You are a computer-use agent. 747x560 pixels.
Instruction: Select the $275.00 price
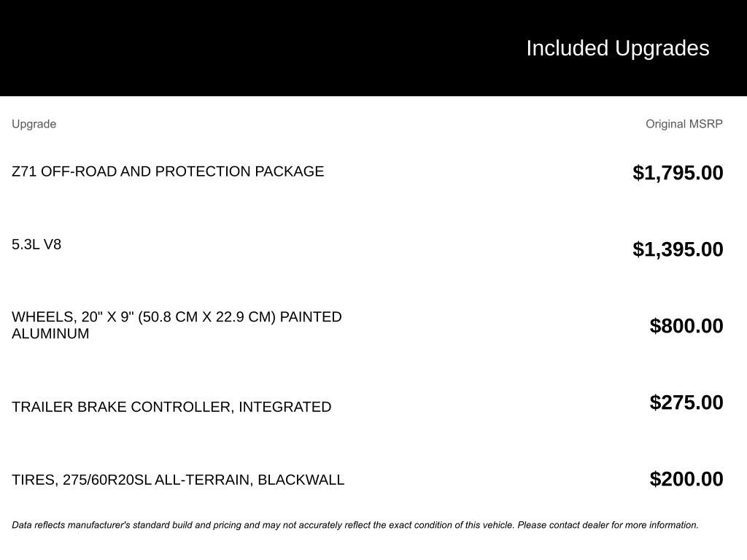686,402
